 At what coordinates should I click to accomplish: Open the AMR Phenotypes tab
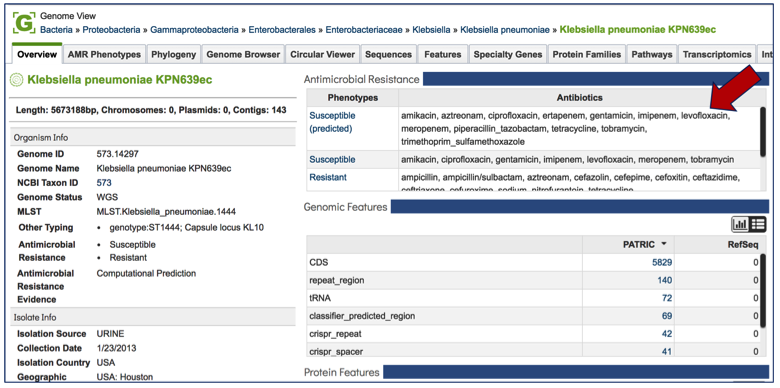104,54
